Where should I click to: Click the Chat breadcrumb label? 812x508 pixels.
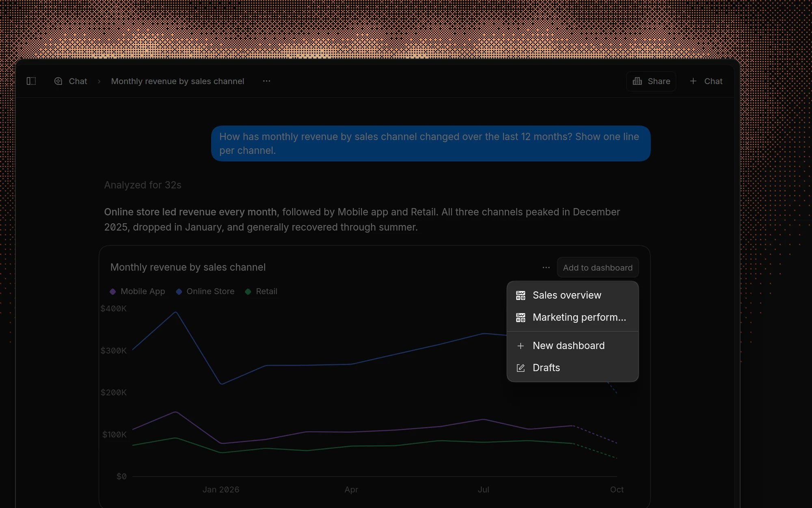pyautogui.click(x=78, y=81)
